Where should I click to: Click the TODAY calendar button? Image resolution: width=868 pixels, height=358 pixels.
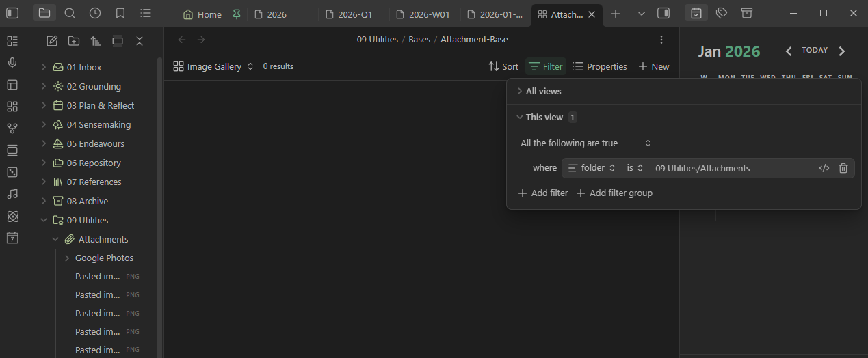coord(815,51)
